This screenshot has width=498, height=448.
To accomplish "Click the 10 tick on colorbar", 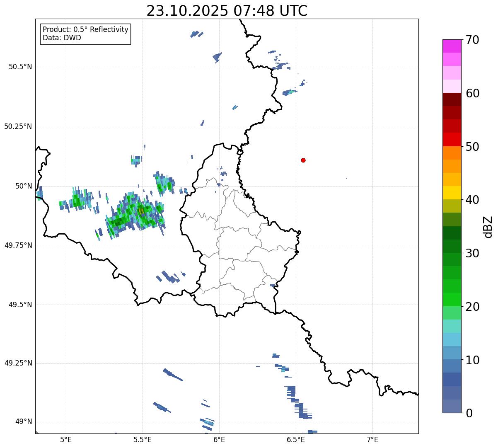I will (x=472, y=360).
